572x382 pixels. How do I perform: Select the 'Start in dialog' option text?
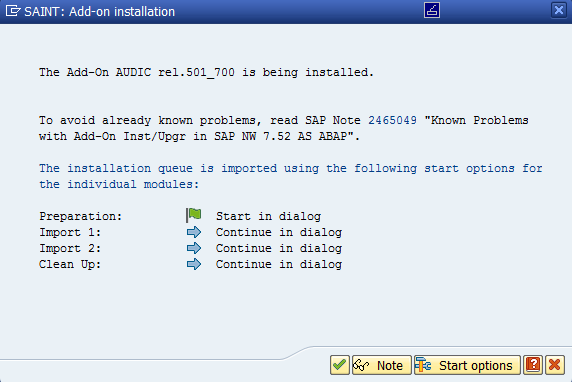coord(268,216)
